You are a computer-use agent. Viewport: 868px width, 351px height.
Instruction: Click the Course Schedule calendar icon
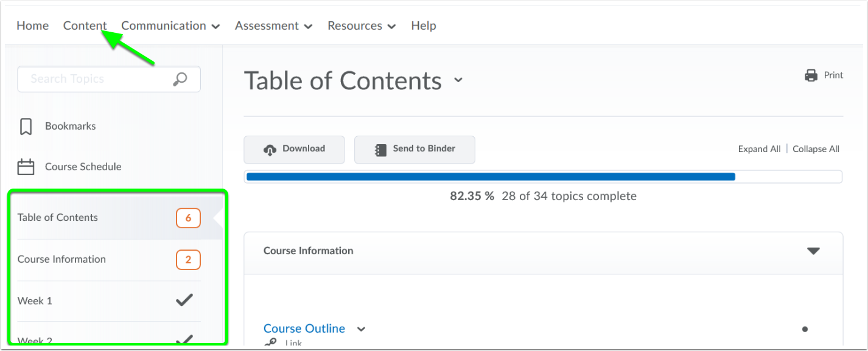[26, 167]
